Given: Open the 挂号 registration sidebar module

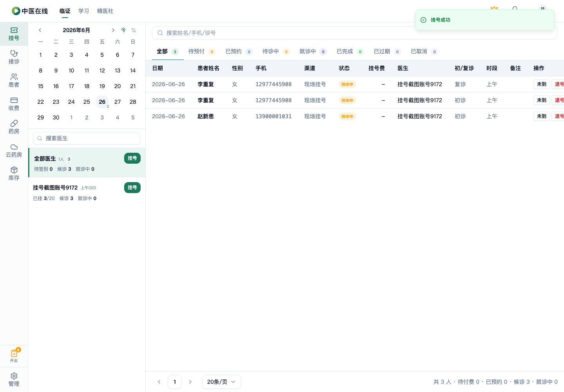Looking at the screenshot, I should tap(14, 34).
